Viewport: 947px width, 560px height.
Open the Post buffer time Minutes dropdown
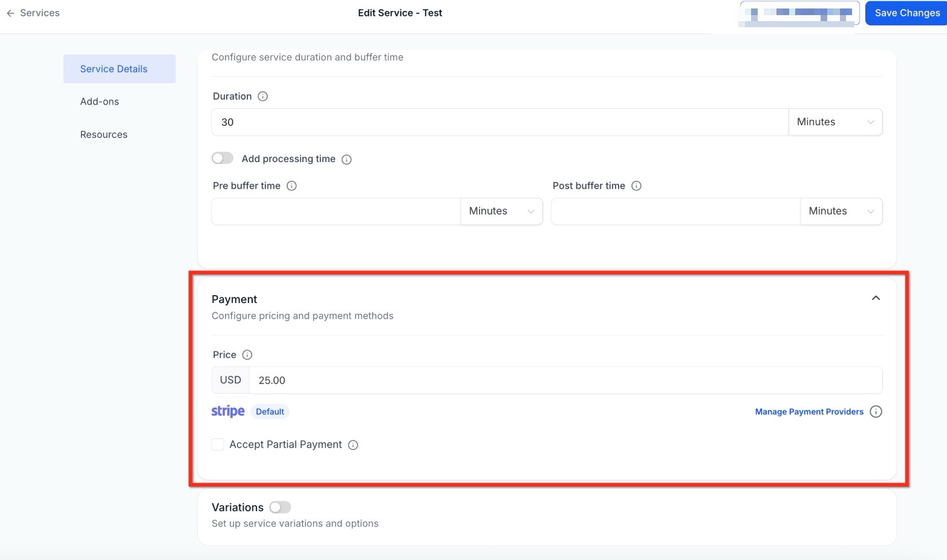pyautogui.click(x=841, y=211)
